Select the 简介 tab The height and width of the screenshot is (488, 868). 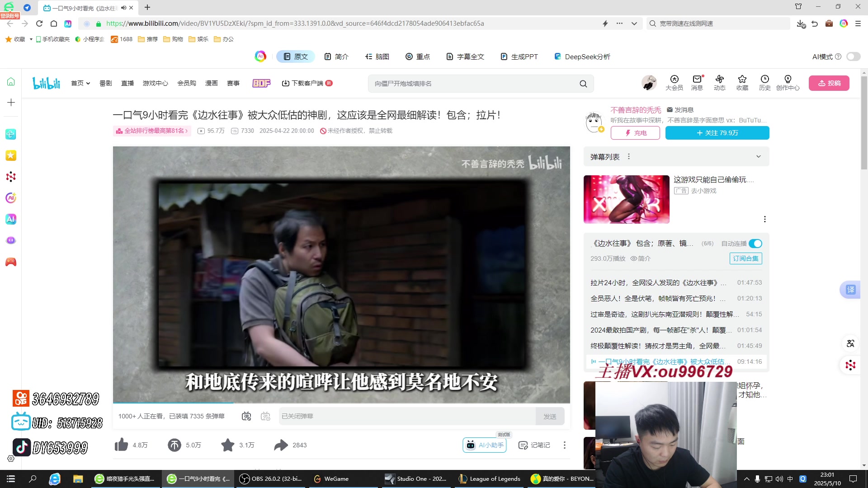click(x=336, y=56)
